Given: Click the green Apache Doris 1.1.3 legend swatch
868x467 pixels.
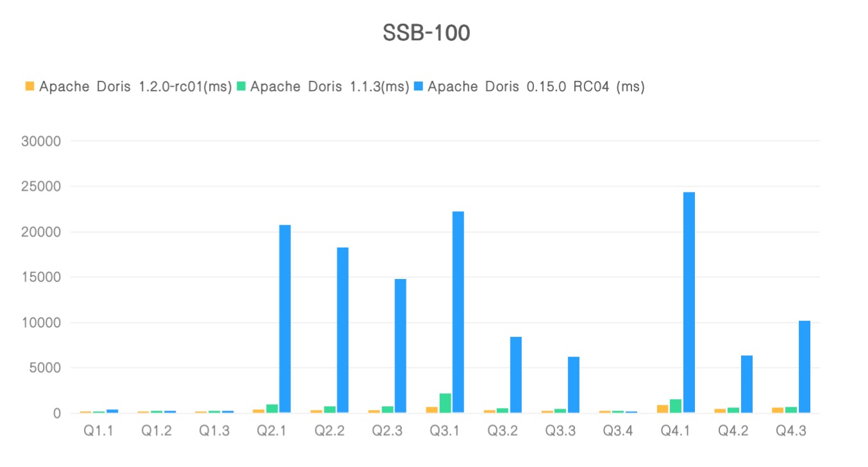Looking at the screenshot, I should tap(241, 86).
